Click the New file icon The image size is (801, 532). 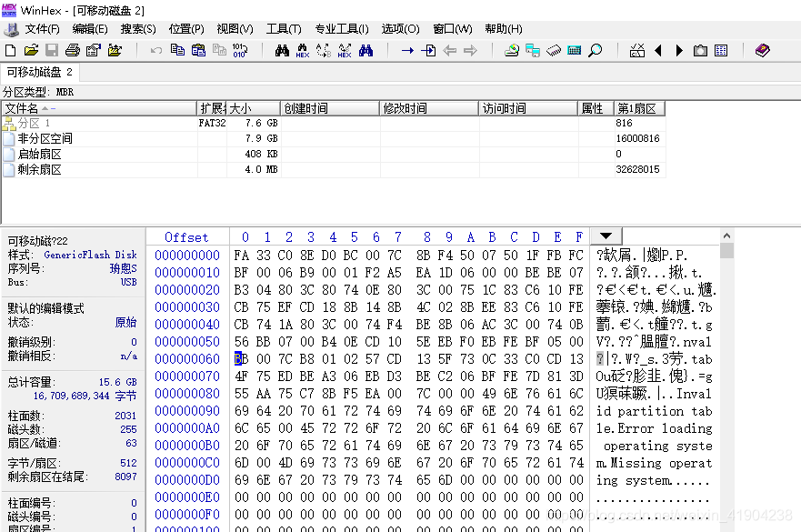coord(10,50)
